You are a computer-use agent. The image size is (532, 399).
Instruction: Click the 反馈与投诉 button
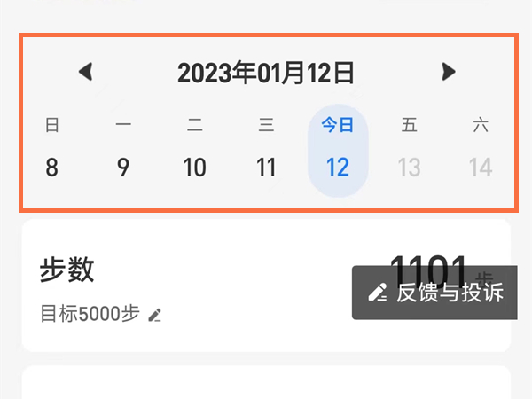pos(434,293)
